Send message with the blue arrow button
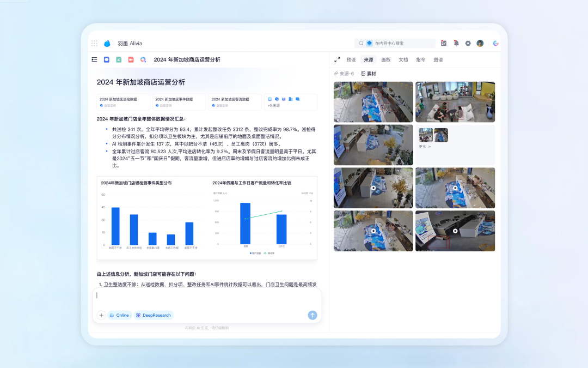 coord(313,315)
